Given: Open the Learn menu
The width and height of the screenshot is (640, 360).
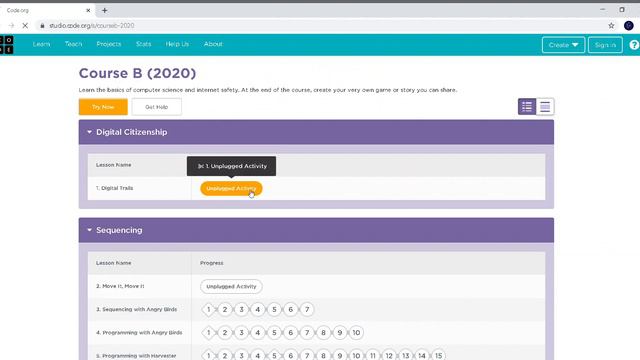Looking at the screenshot, I should point(41,44).
